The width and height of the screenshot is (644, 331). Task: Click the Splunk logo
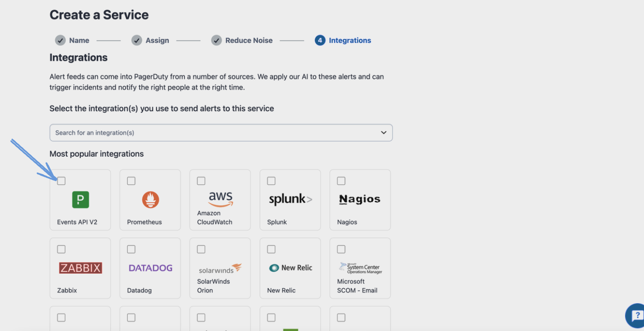(x=290, y=199)
